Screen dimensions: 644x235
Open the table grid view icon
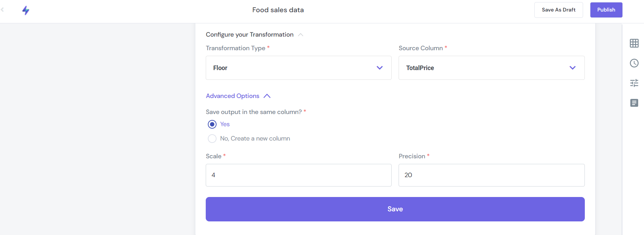pyautogui.click(x=634, y=43)
